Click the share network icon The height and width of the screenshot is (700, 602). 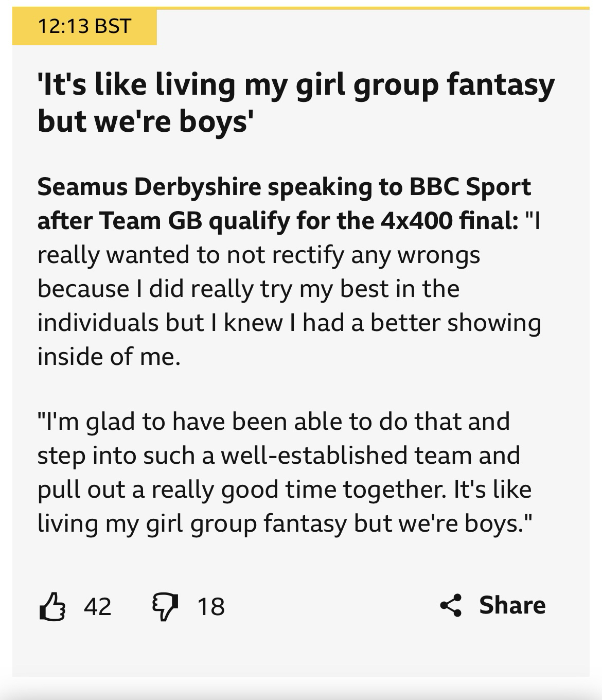click(451, 605)
